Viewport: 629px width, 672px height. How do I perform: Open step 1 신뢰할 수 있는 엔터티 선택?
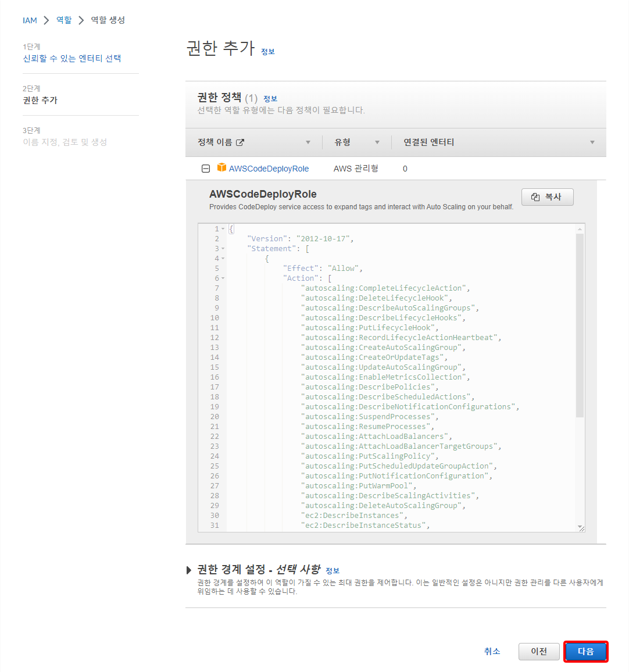[x=72, y=58]
